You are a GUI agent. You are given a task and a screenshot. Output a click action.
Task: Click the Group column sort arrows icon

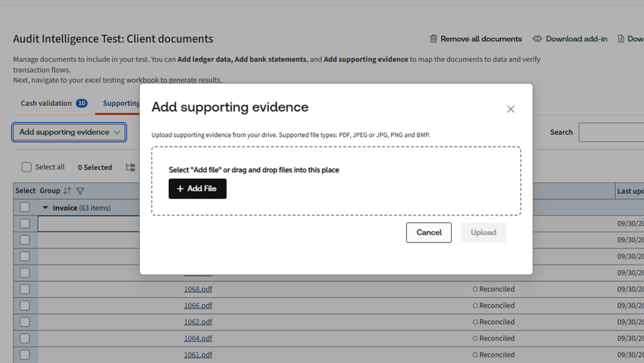[67, 191]
